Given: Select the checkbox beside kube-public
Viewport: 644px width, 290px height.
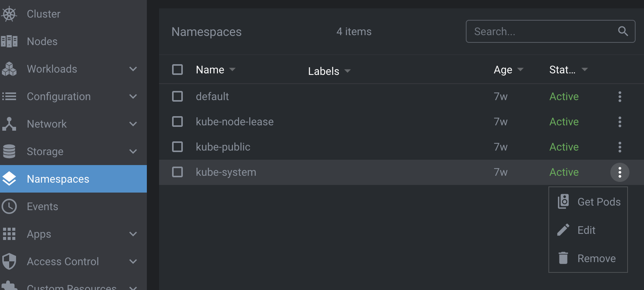Looking at the screenshot, I should click(x=177, y=147).
